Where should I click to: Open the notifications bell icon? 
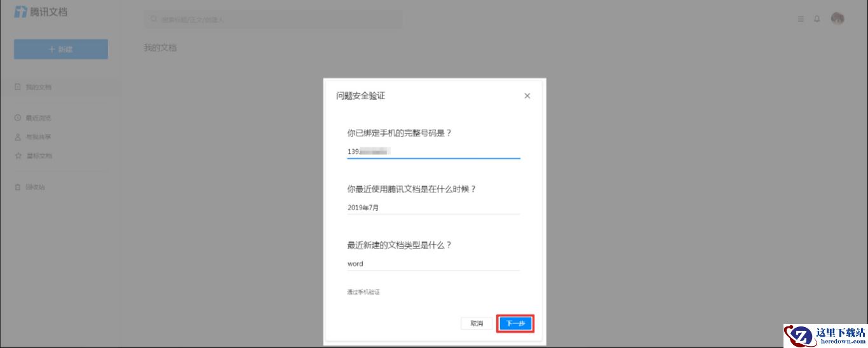817,19
